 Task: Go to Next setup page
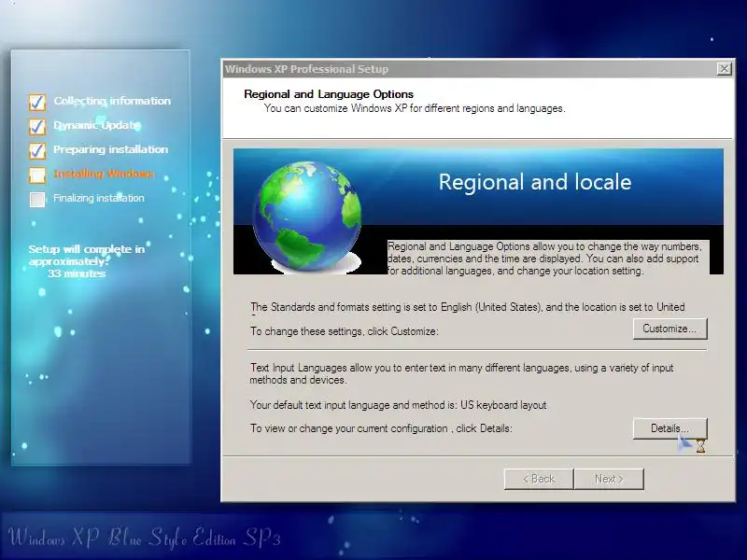click(x=609, y=479)
